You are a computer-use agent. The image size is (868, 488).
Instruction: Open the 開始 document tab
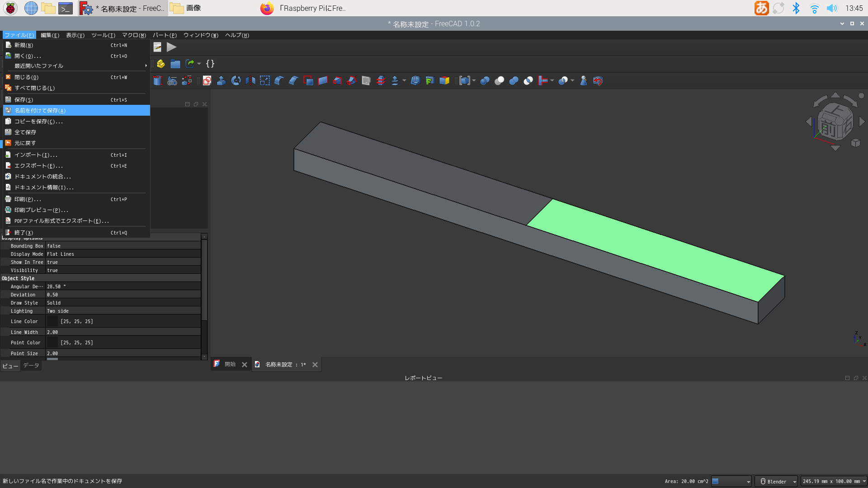[x=230, y=364]
